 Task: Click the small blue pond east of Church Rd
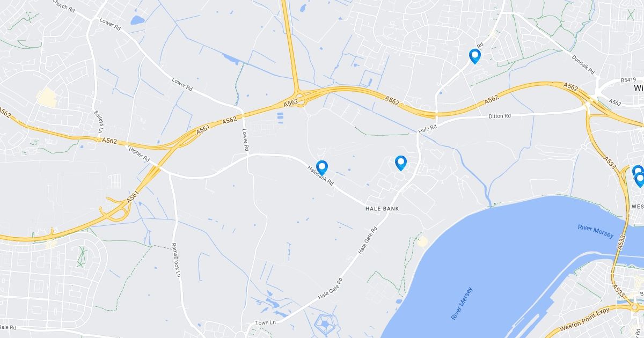point(138,20)
